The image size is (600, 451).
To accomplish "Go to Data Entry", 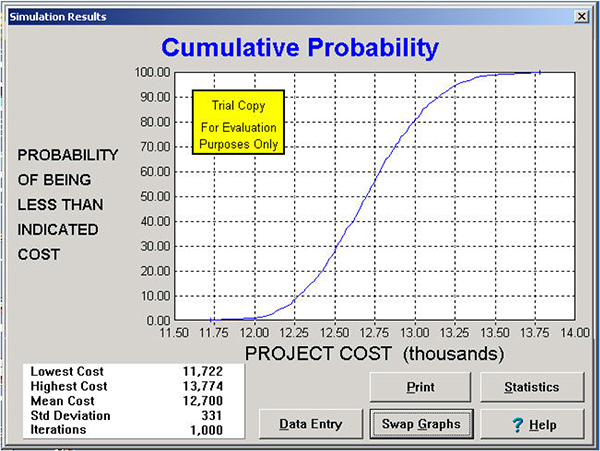I will tap(311, 424).
